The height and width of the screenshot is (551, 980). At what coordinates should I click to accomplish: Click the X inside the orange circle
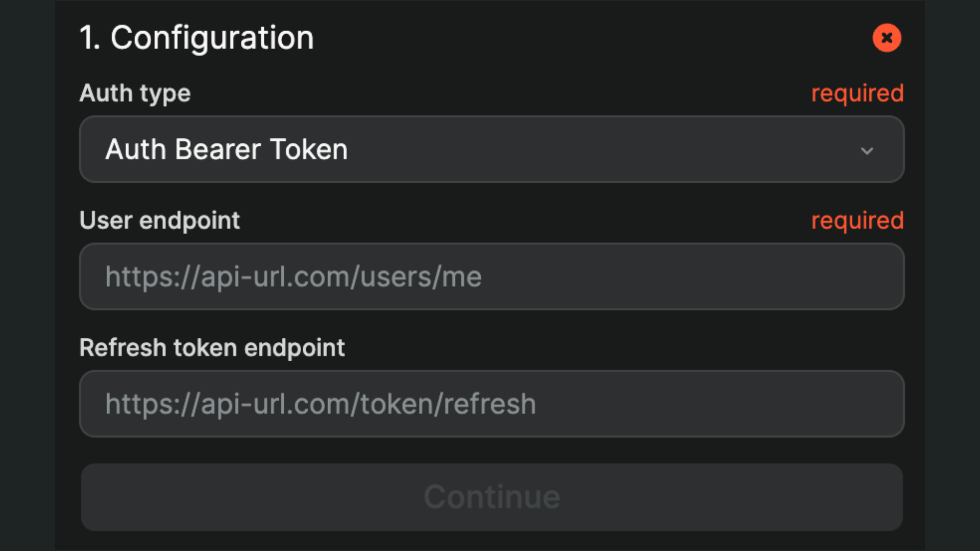pos(887,38)
